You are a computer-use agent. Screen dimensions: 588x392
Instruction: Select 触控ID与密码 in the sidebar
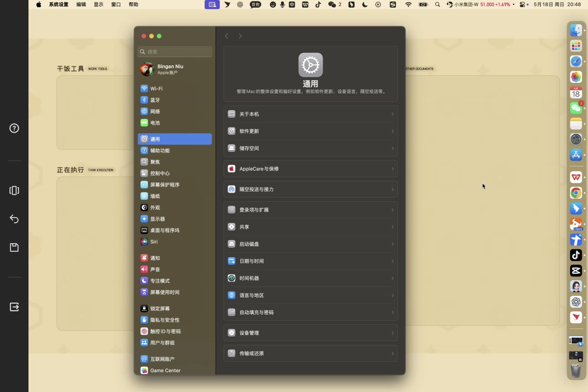tap(165, 331)
